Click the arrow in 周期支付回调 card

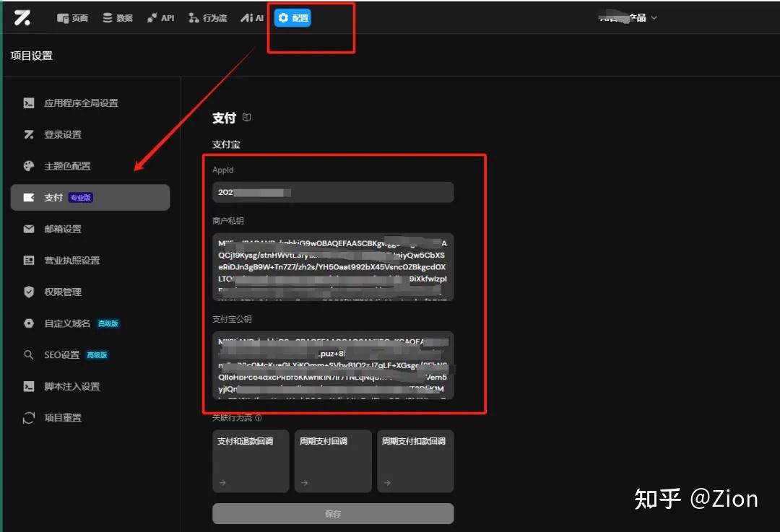click(x=305, y=482)
